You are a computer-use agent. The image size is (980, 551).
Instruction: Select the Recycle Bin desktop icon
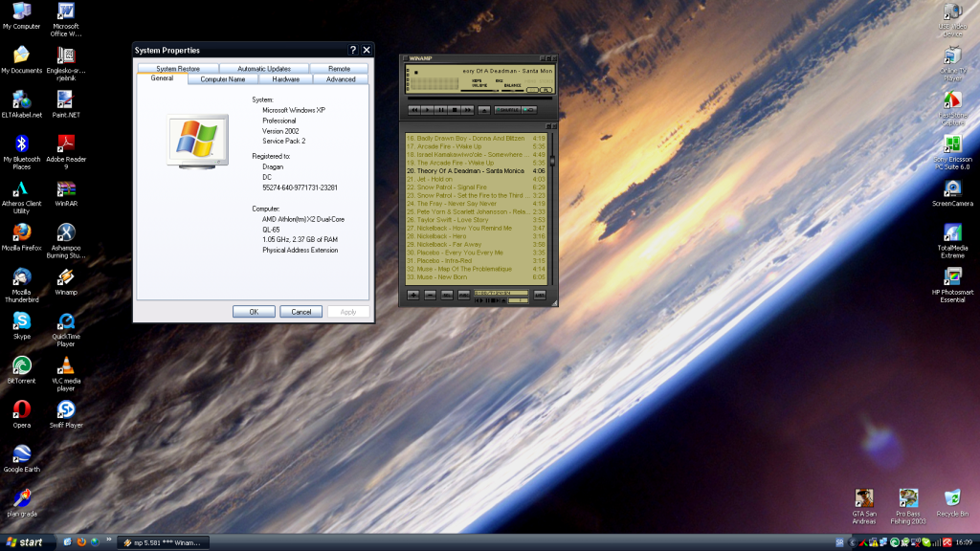pyautogui.click(x=952, y=503)
